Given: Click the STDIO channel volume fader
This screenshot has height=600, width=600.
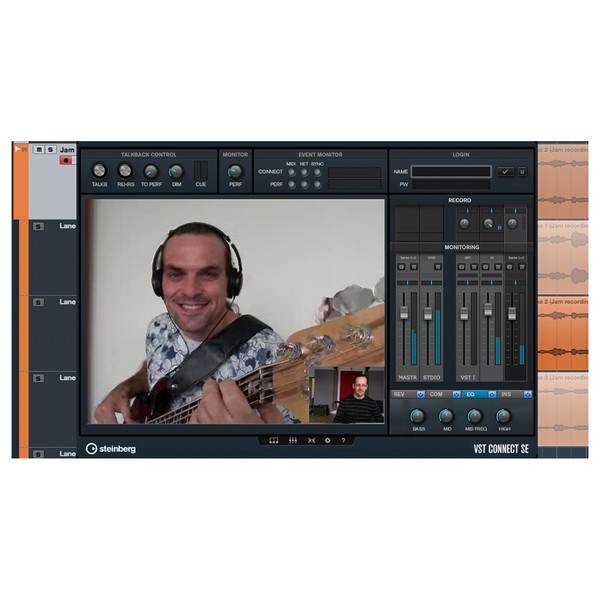Looking at the screenshot, I should 428,314.
